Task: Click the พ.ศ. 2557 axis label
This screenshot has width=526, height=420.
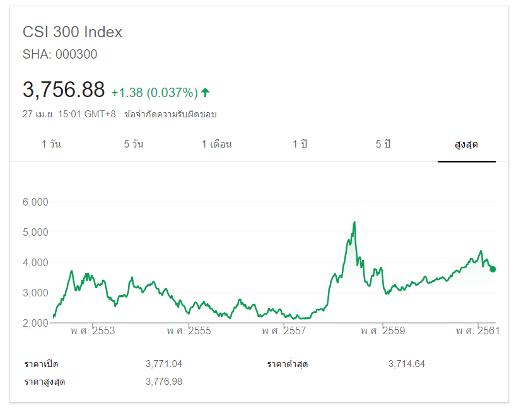Action: [284, 331]
